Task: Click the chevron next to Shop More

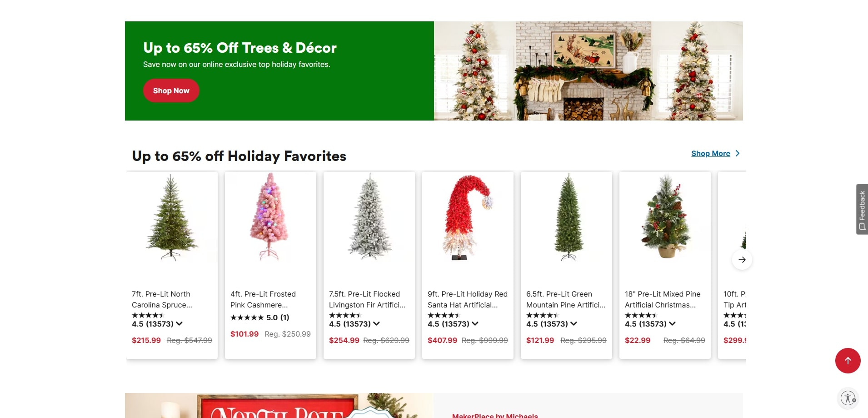Action: (738, 154)
